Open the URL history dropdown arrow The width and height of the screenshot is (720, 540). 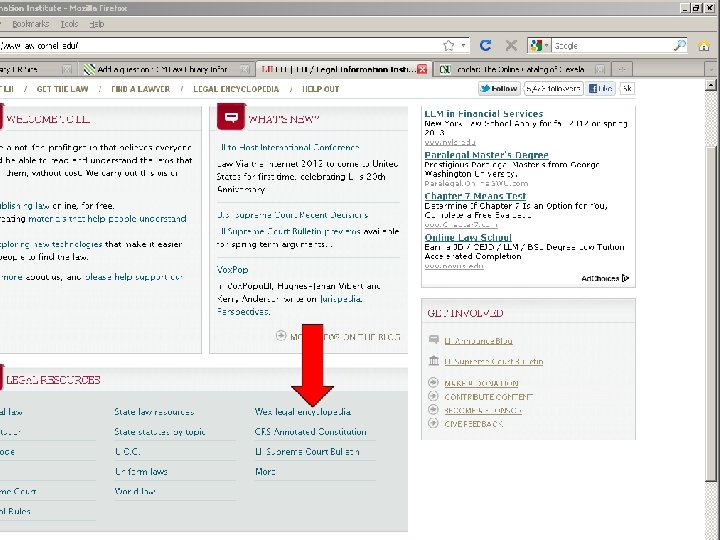pyautogui.click(x=463, y=45)
